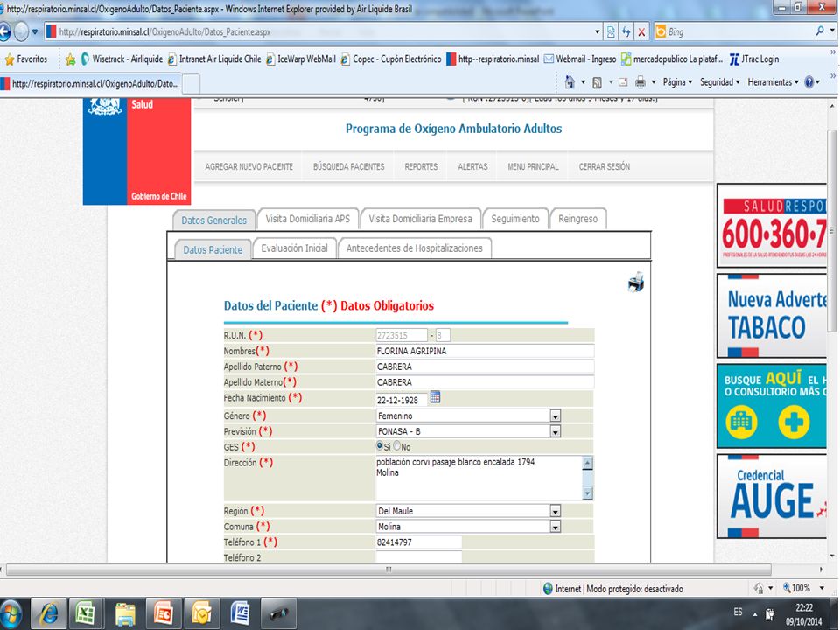Open Word from the taskbar
840x630 pixels.
click(x=240, y=614)
